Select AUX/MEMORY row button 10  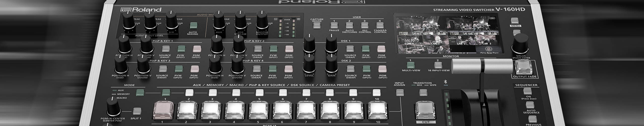(x=377, y=93)
